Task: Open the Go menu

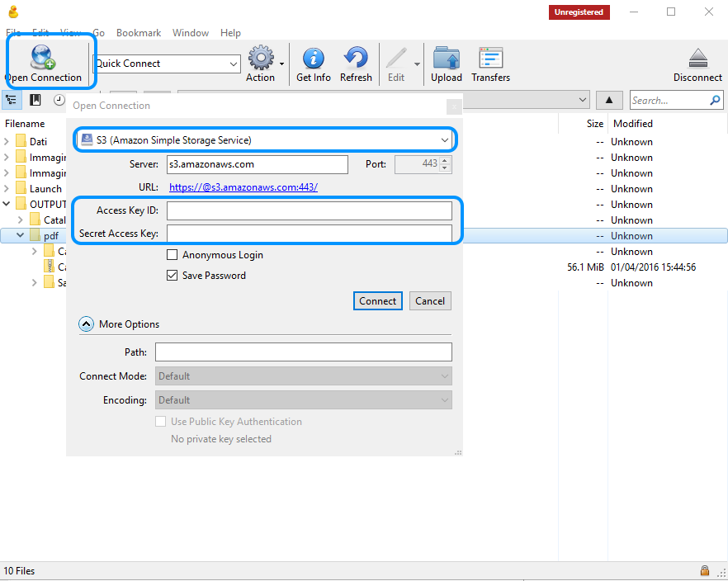Action: 98,33
